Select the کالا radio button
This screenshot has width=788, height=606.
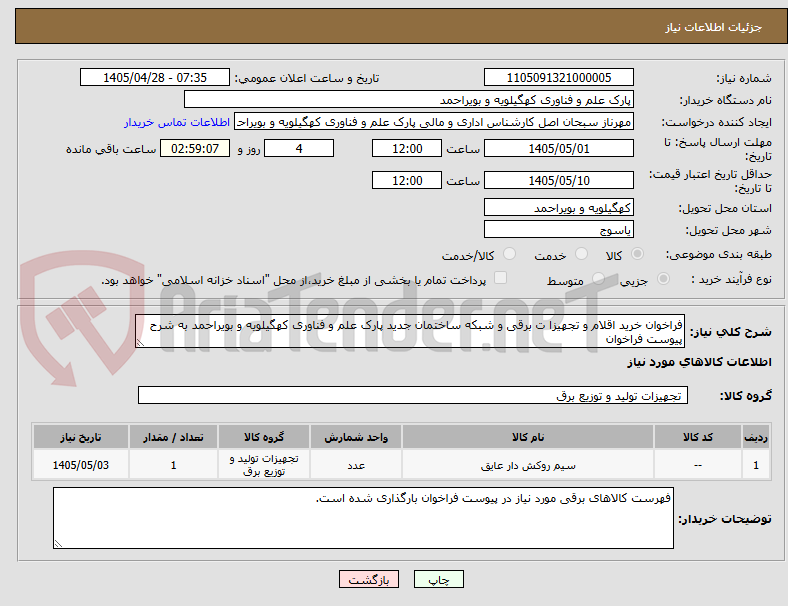point(637,254)
